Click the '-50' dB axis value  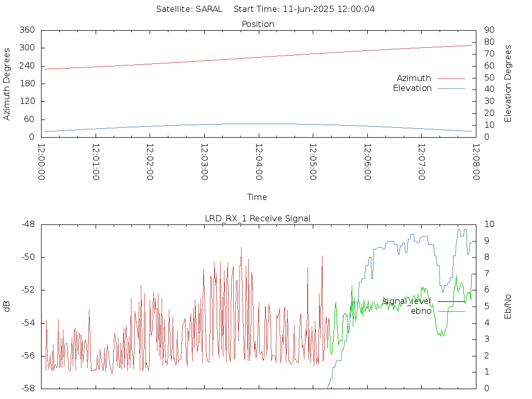click(x=28, y=257)
